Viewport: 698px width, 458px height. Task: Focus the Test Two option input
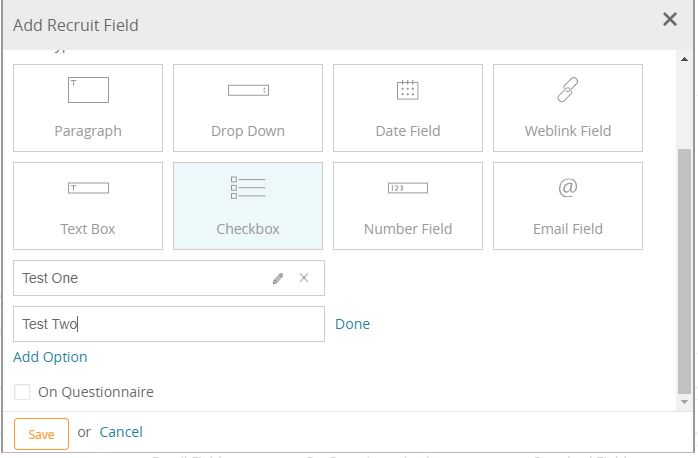coord(169,324)
